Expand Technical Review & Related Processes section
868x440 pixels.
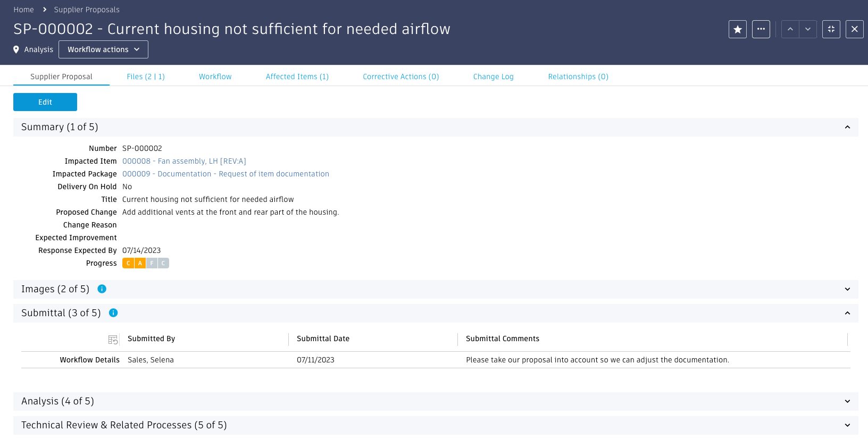point(847,425)
